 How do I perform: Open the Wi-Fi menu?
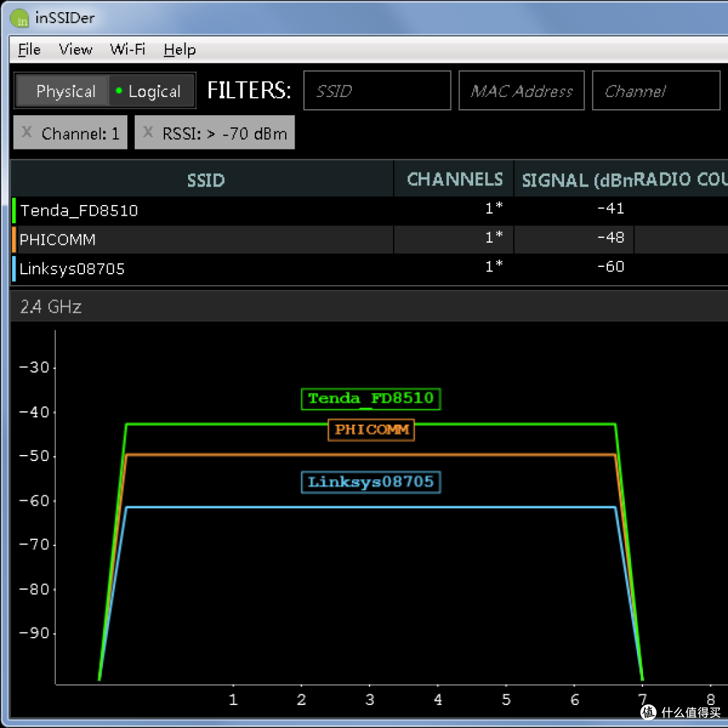127,49
